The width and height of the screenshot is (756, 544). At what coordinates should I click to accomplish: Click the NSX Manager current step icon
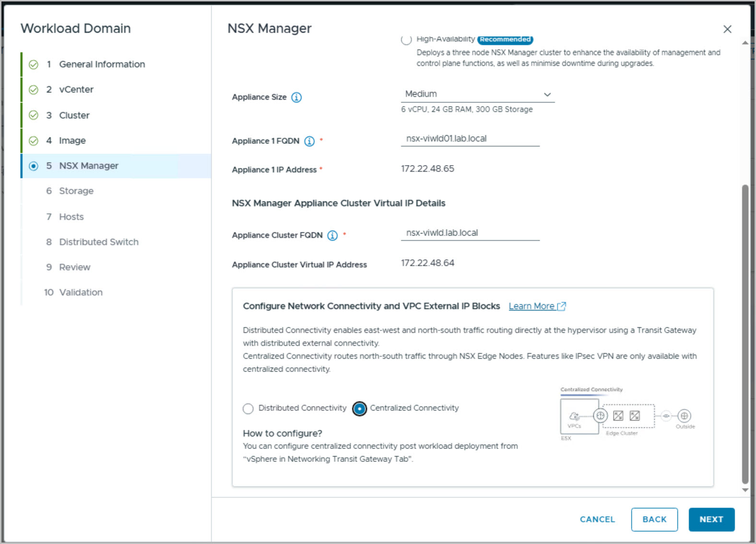click(34, 166)
